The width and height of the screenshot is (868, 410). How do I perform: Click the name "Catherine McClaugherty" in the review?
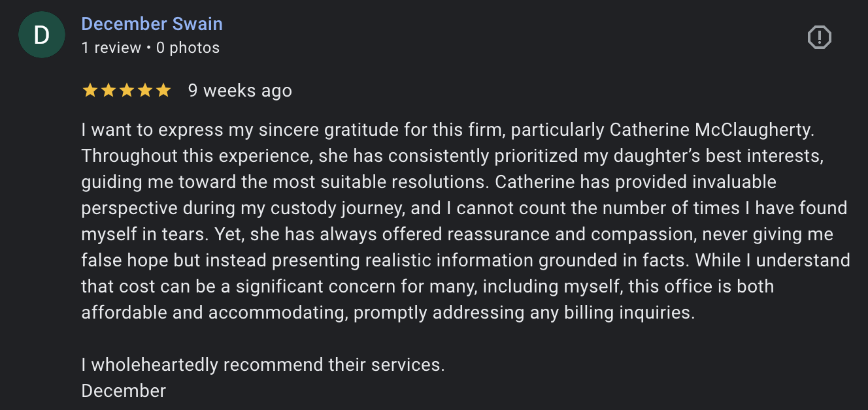(x=711, y=130)
